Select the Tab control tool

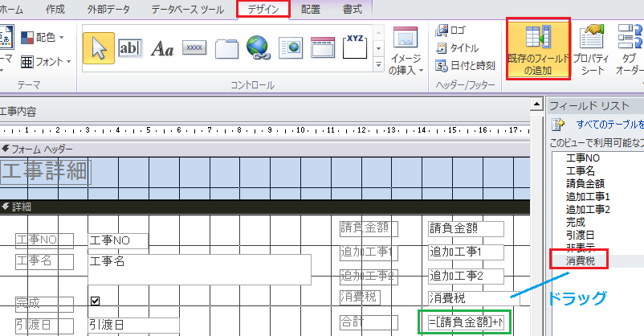point(226,48)
